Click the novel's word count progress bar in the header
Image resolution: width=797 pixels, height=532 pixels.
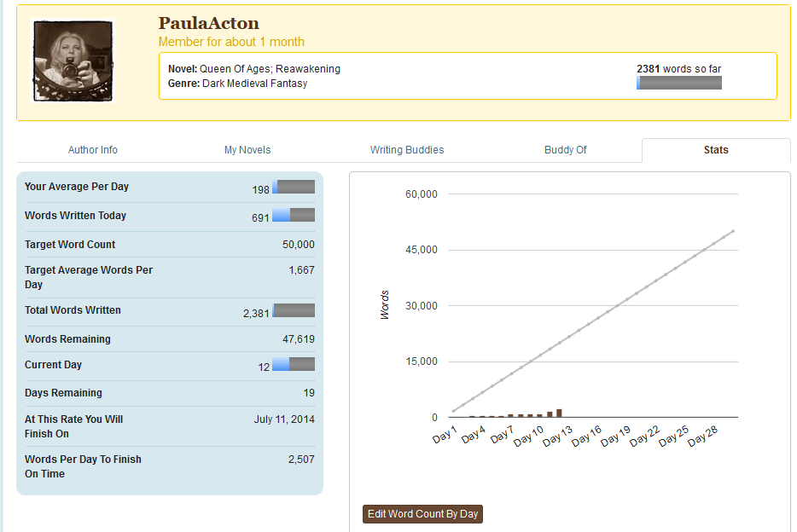[679, 83]
